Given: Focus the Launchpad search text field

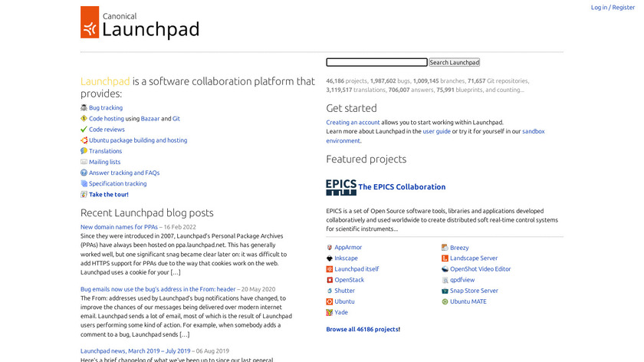Looking at the screenshot, I should 376,62.
